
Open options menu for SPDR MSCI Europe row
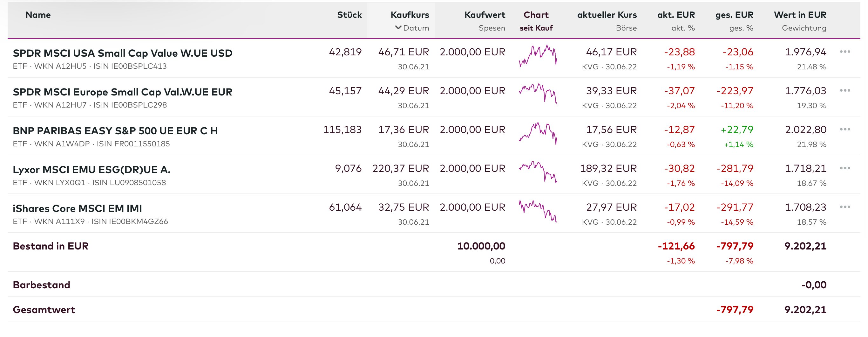click(x=845, y=91)
